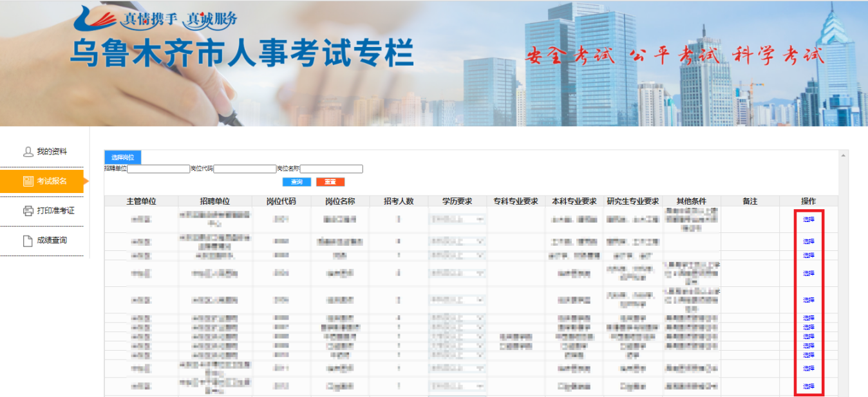Click 选择 link in the second row
This screenshot has width=868, height=397.
(809, 242)
